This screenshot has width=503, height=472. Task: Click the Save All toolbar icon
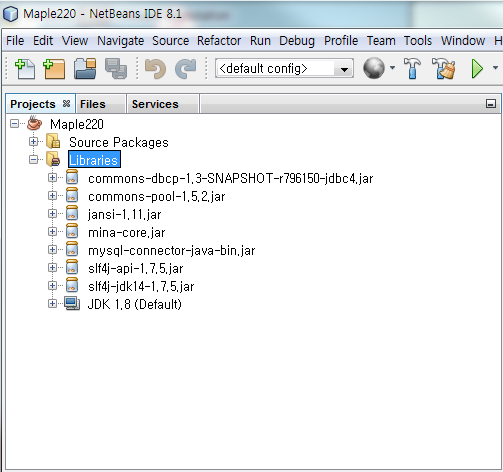coord(116,69)
